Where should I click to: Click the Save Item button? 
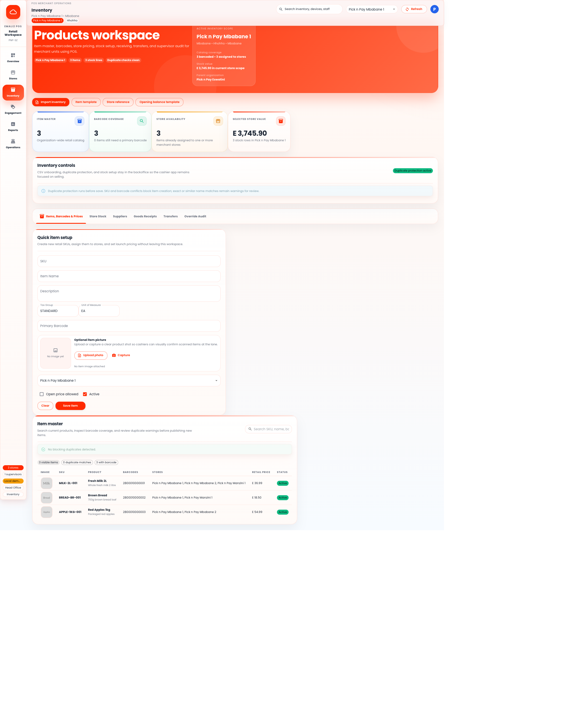(70, 406)
